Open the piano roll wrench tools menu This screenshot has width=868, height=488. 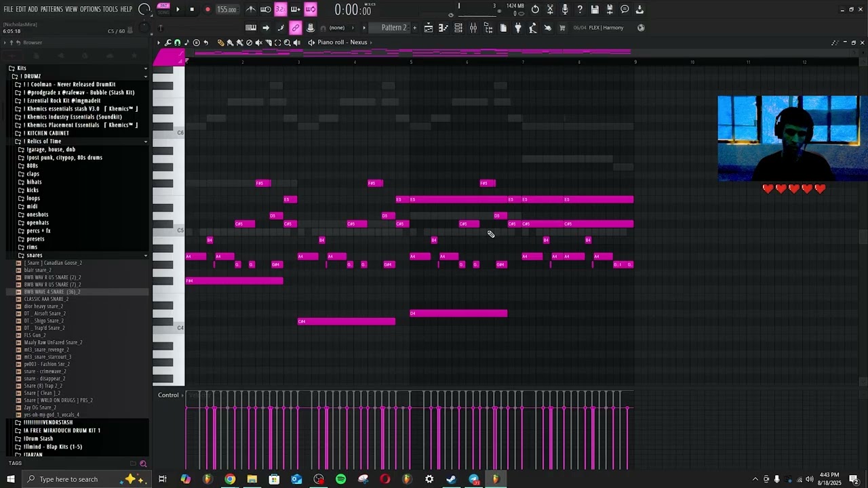tap(167, 43)
